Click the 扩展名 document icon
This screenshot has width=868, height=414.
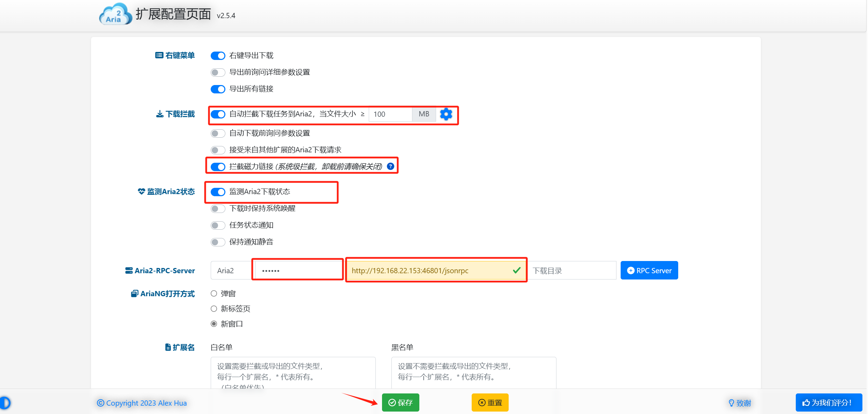pos(167,347)
